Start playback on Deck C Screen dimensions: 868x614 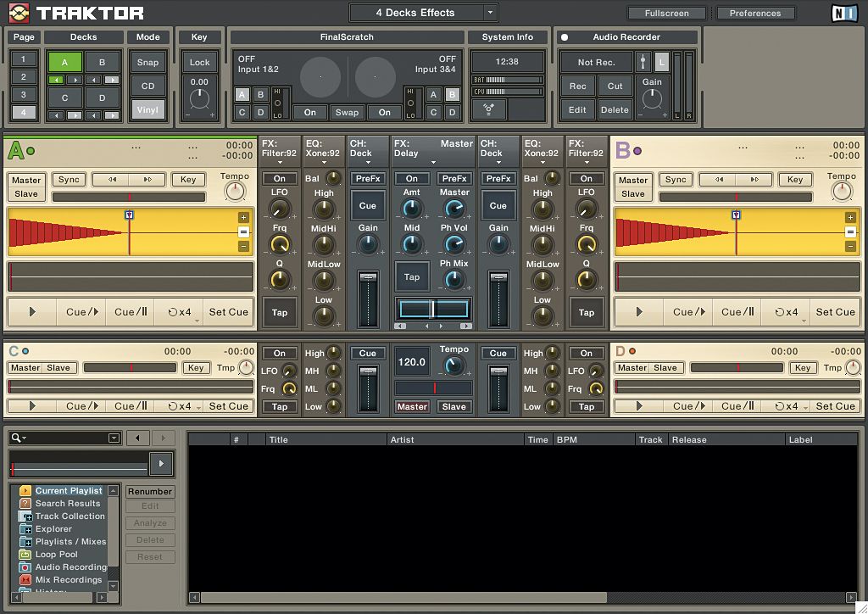[32, 406]
